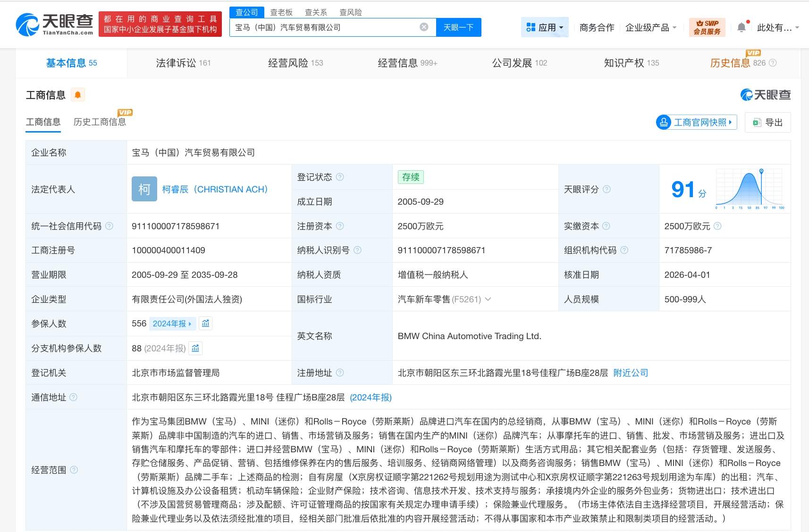This screenshot has height=532, width=809.
Task: Click the TianYanCha logo in the header
Action: click(x=54, y=25)
